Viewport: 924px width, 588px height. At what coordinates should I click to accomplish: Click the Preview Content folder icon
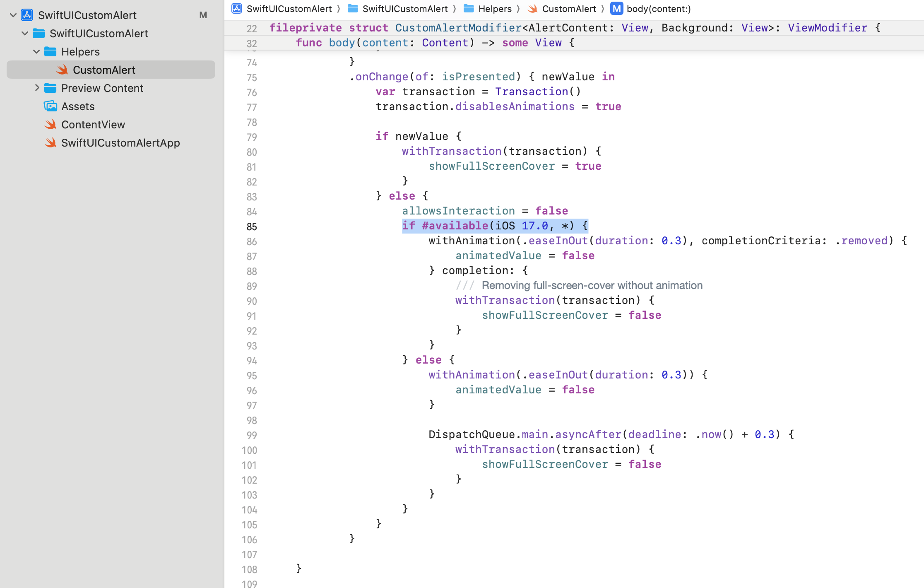click(51, 88)
